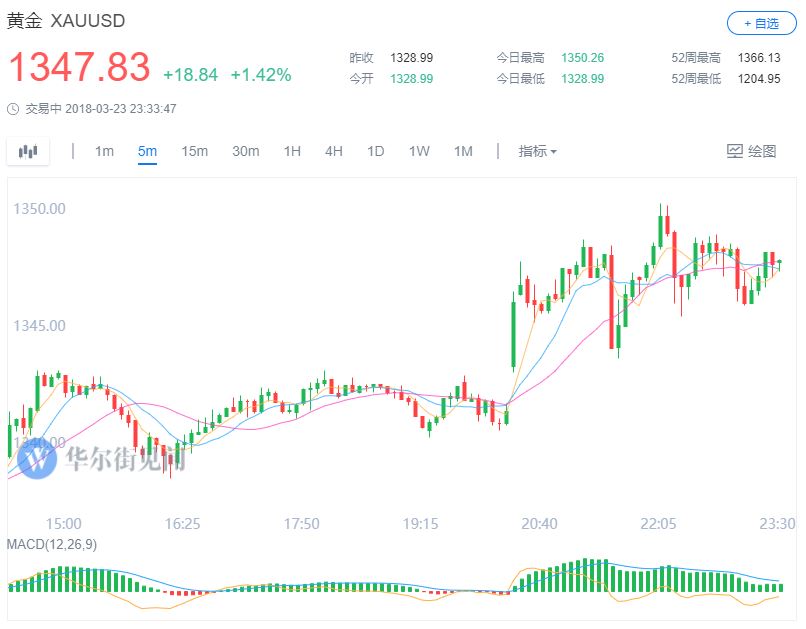Switch to the 30m timeframe
Image resolution: width=806 pixels, height=629 pixels.
pyautogui.click(x=246, y=151)
